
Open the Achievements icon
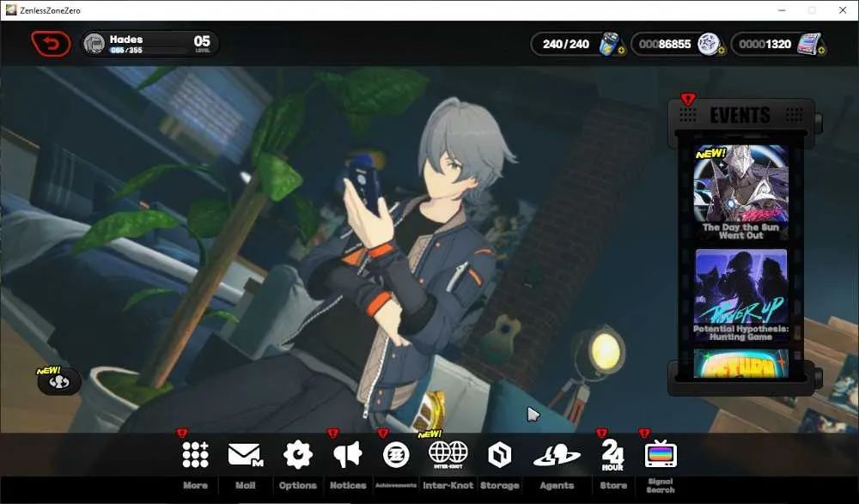coord(396,455)
